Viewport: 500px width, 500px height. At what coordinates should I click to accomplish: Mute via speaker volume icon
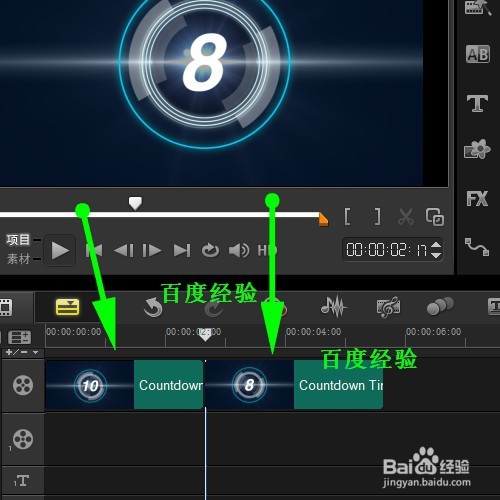click(x=239, y=250)
